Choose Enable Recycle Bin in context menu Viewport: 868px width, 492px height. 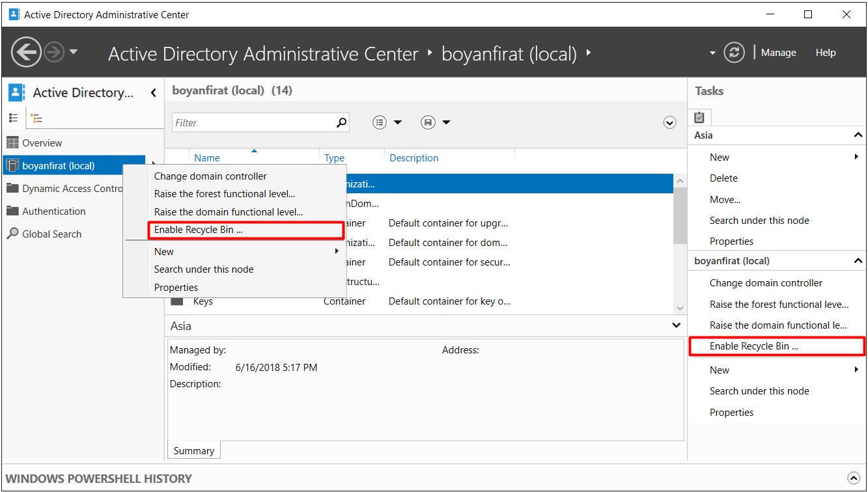245,230
